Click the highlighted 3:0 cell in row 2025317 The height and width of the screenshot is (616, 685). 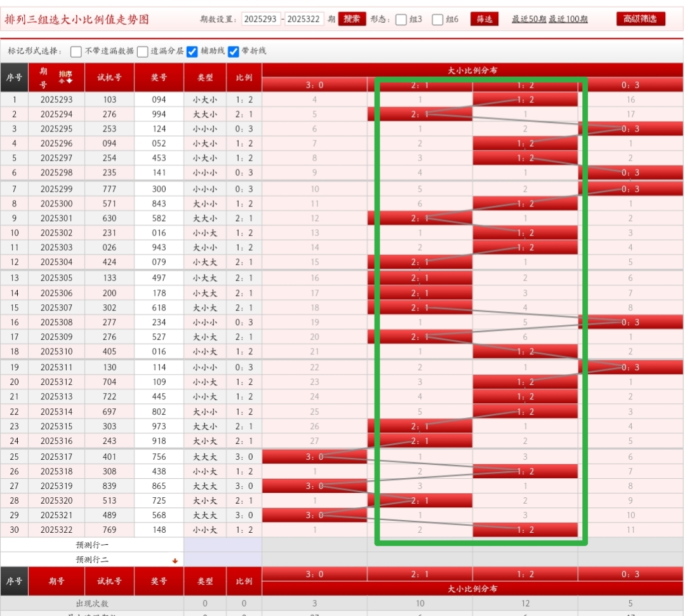tap(314, 457)
